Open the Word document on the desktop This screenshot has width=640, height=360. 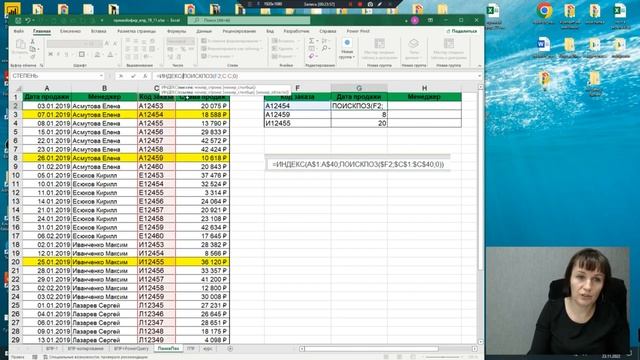[x=543, y=44]
